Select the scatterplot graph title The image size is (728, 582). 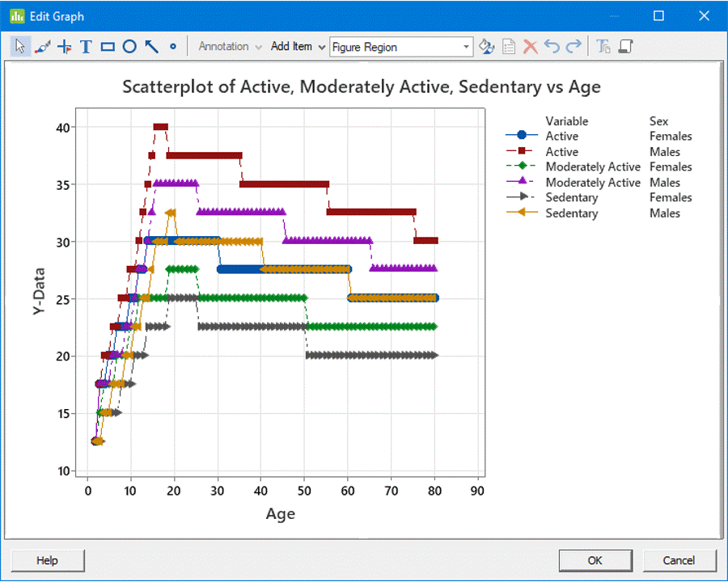pyautogui.click(x=362, y=86)
